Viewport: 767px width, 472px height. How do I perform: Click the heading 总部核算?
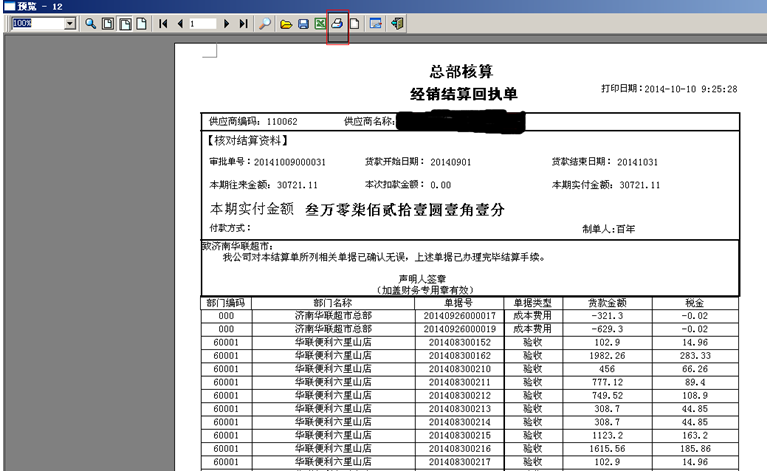[461, 71]
